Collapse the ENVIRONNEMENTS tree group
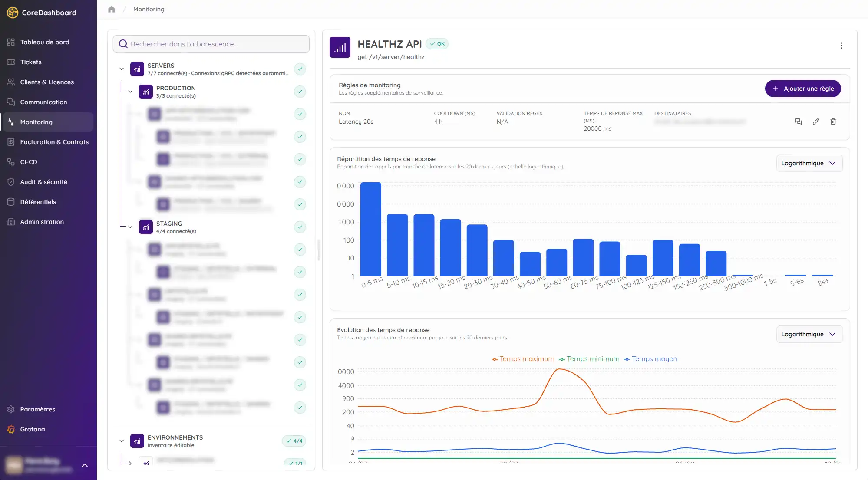Viewport: 868px width, 480px height. (122, 441)
